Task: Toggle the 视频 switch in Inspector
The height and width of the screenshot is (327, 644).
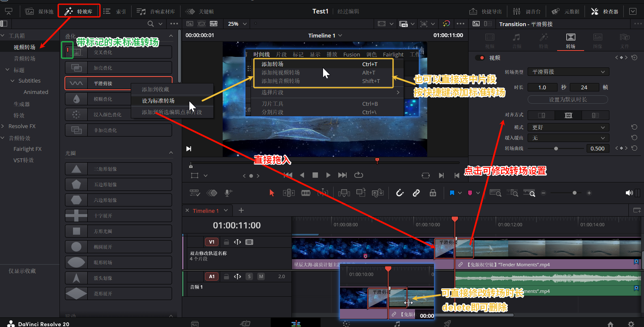Action: point(480,58)
